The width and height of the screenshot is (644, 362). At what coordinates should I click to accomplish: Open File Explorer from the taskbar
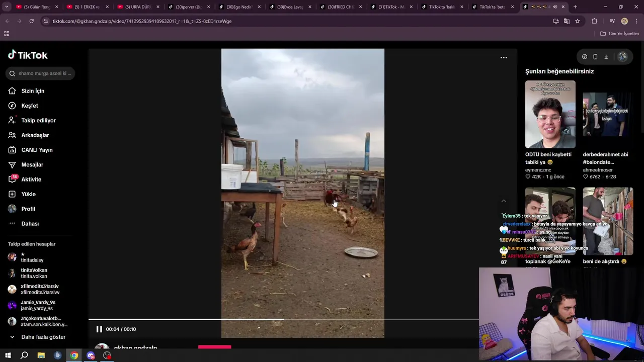point(41,355)
